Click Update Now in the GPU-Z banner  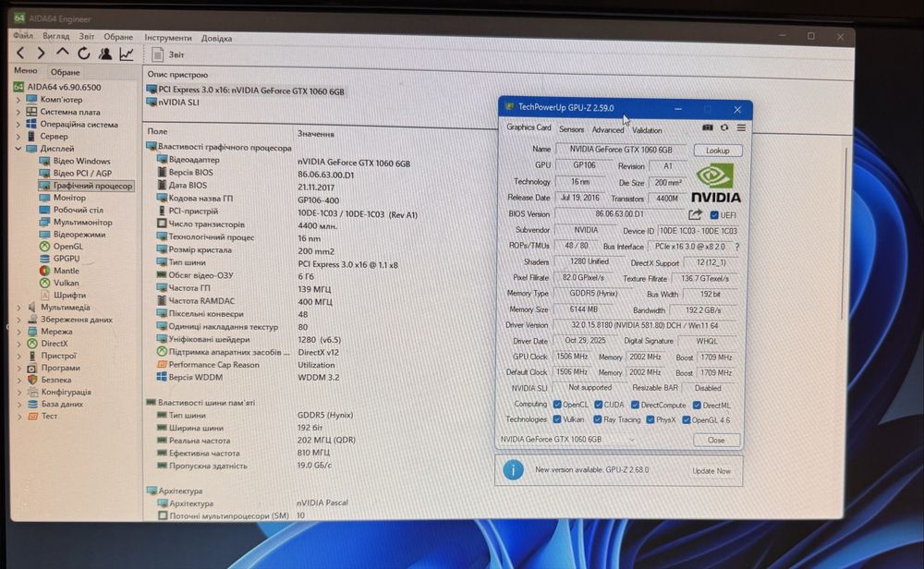(x=711, y=471)
